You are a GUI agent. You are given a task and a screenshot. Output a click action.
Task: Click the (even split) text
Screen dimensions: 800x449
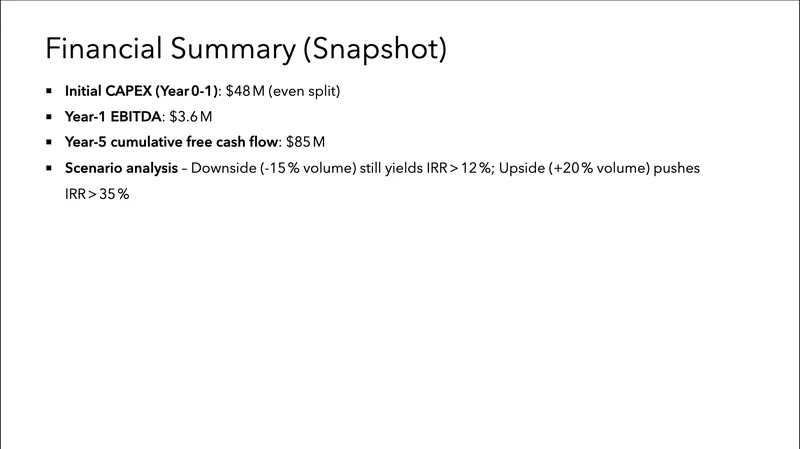pos(305,92)
